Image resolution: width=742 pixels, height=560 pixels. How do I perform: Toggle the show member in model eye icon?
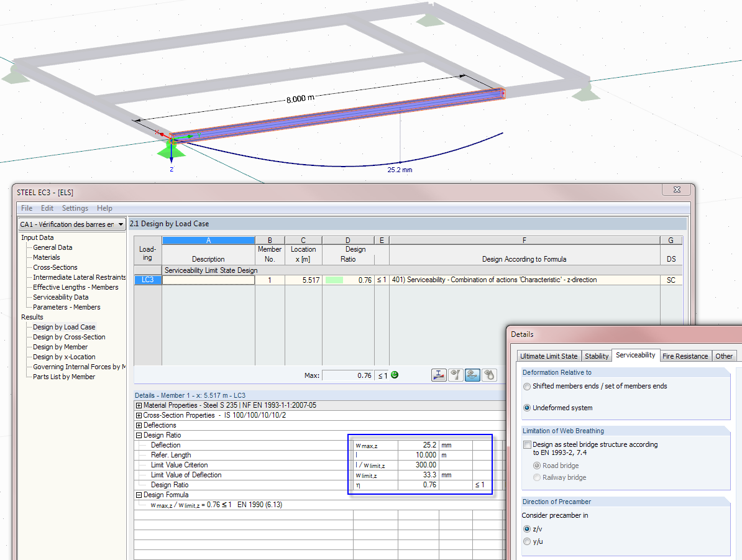coord(473,375)
